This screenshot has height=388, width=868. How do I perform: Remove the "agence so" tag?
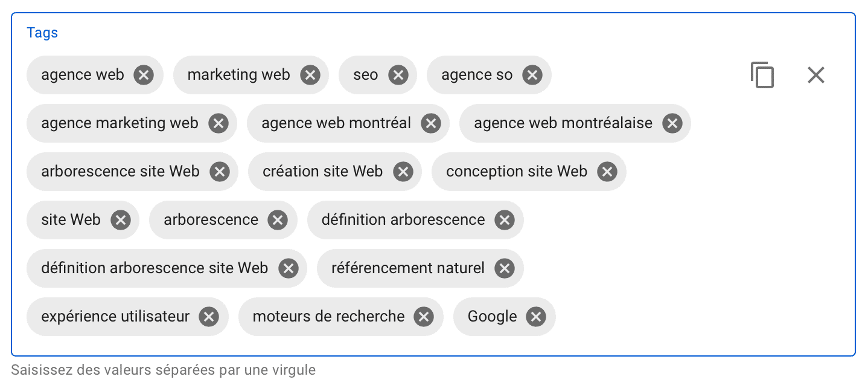tap(532, 75)
